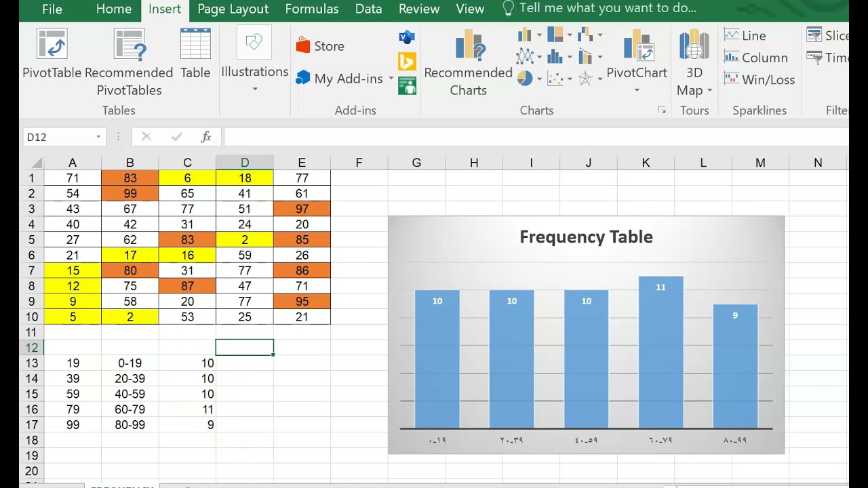Expand the My Add-ins dropdown arrow

tap(391, 79)
